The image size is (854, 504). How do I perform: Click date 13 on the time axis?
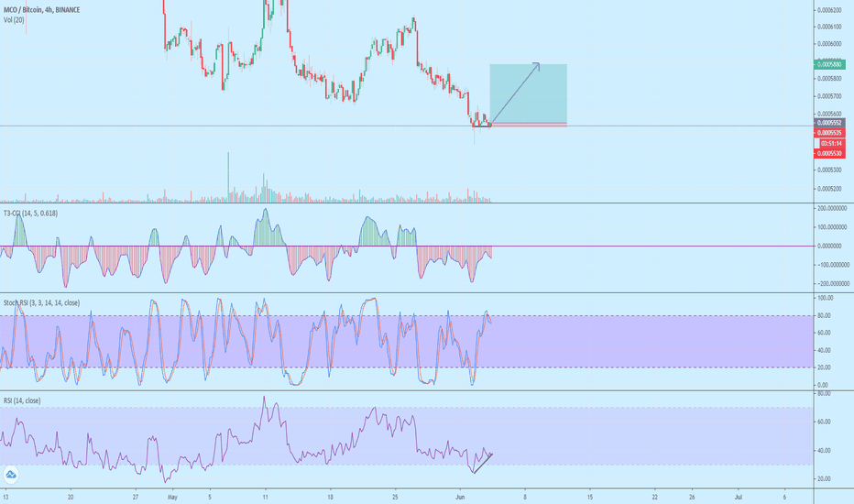[x=5, y=497]
